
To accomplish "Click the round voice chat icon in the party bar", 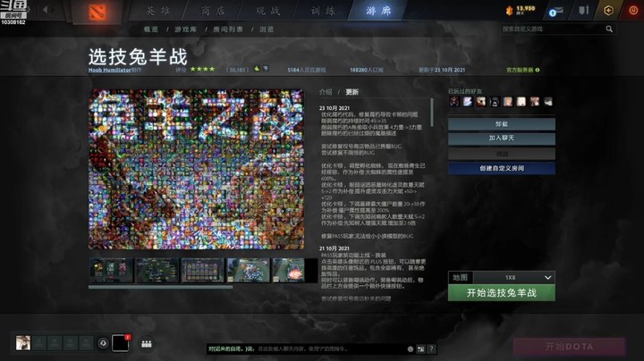I will pyautogui.click(x=103, y=343).
